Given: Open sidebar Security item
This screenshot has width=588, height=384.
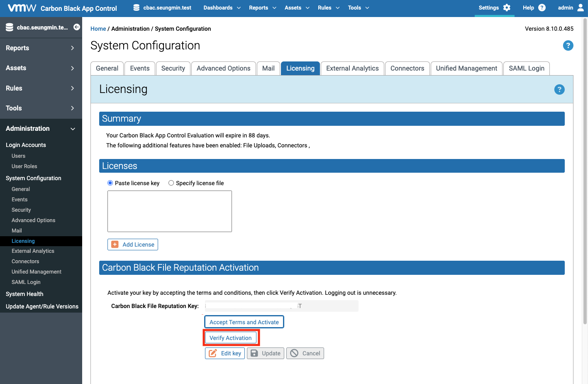Looking at the screenshot, I should (21, 210).
